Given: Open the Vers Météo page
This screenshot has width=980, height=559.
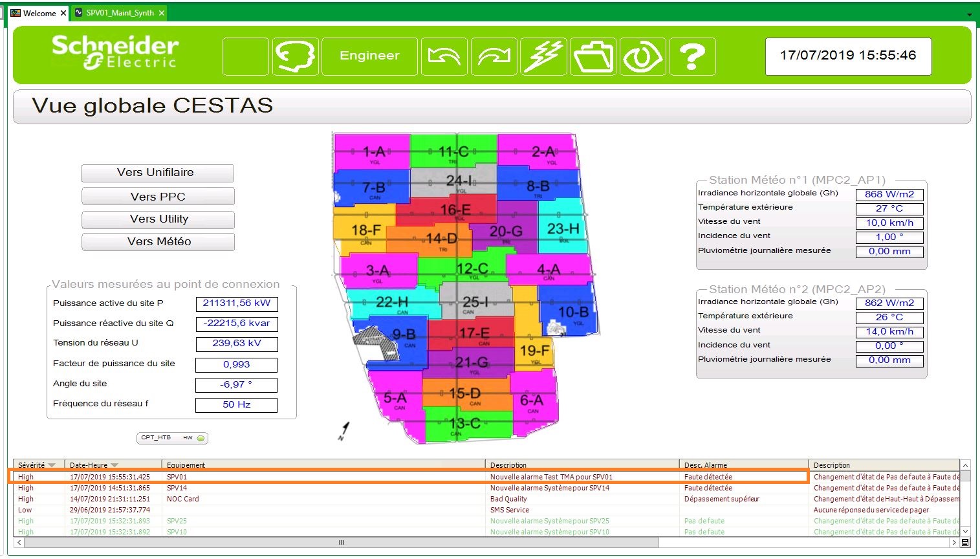Looking at the screenshot, I should [158, 242].
